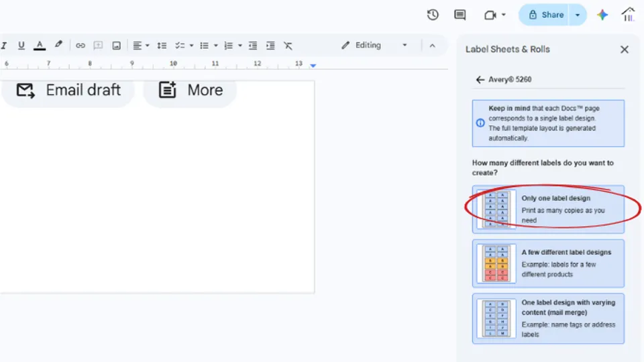
Task: Start a video call with the camera icon
Action: (490, 15)
